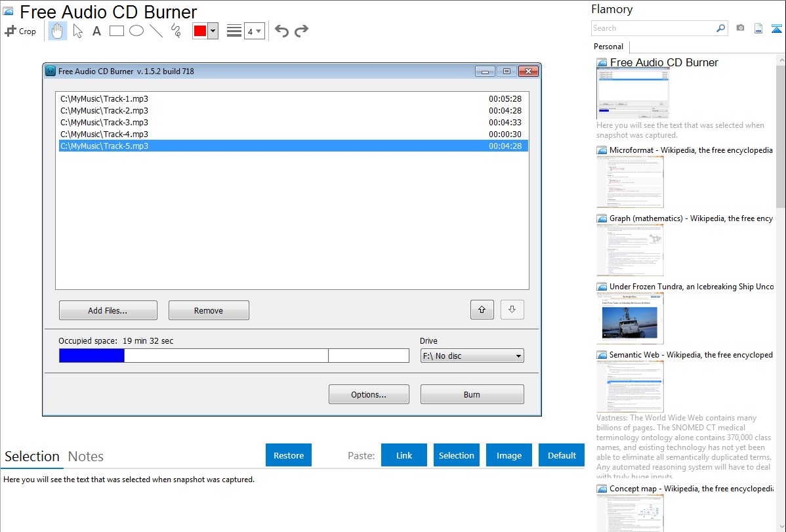
Task: Click the line thickness icon
Action: coord(234,31)
